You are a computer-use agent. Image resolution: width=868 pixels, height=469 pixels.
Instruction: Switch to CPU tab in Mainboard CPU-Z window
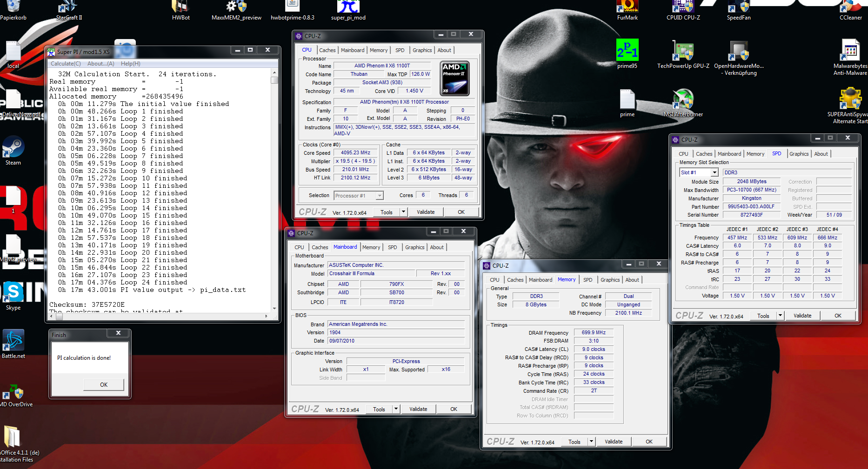pyautogui.click(x=299, y=247)
